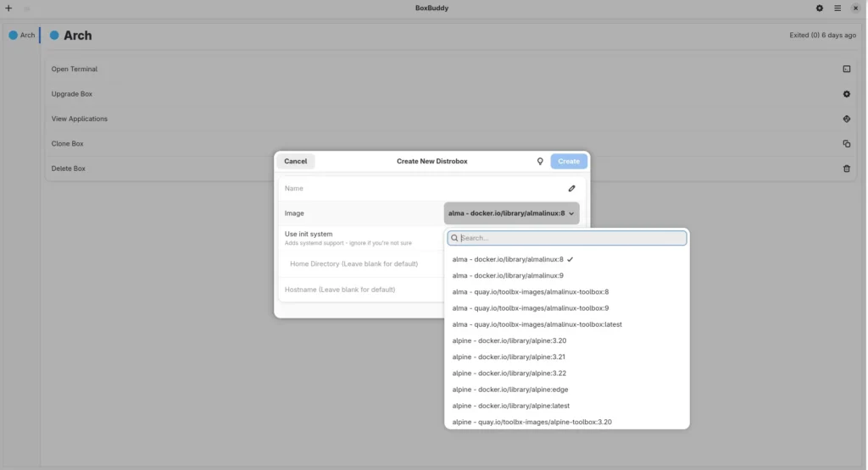
Task: Click the Exited (0) 6 days ago status
Action: point(822,35)
